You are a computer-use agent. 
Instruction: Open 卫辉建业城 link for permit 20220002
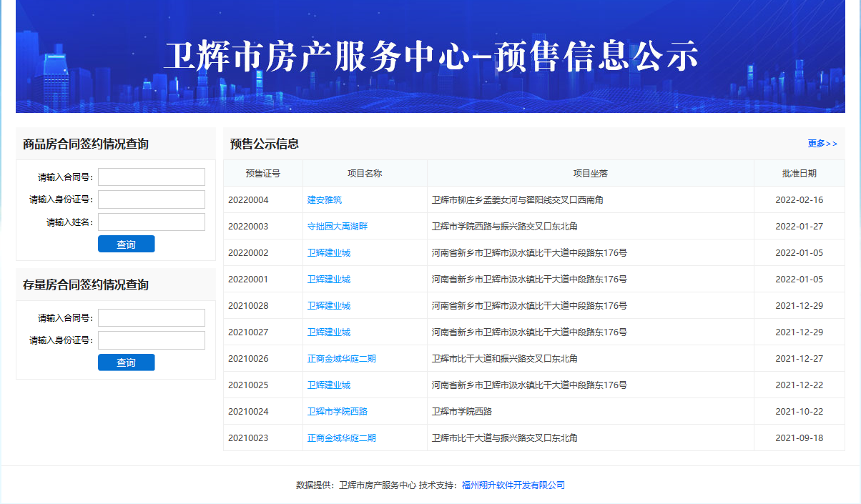pos(329,253)
